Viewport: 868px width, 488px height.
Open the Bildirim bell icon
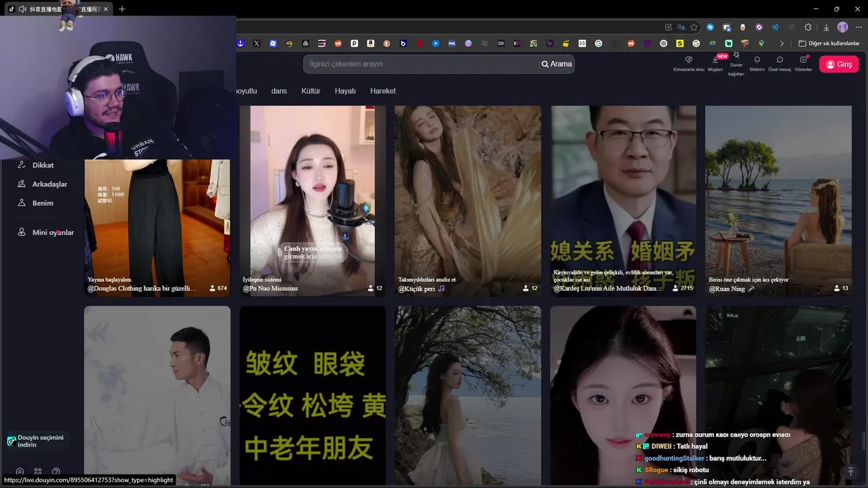757,60
